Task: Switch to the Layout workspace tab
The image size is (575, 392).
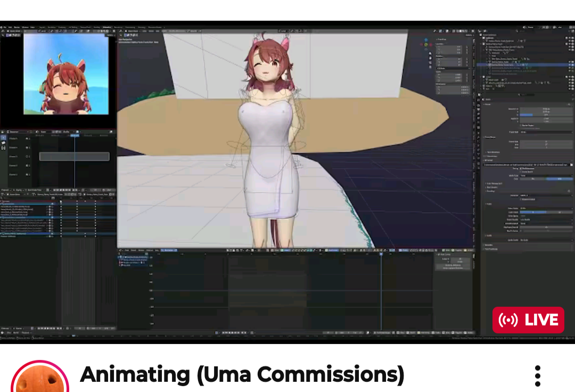Action: click(42, 27)
